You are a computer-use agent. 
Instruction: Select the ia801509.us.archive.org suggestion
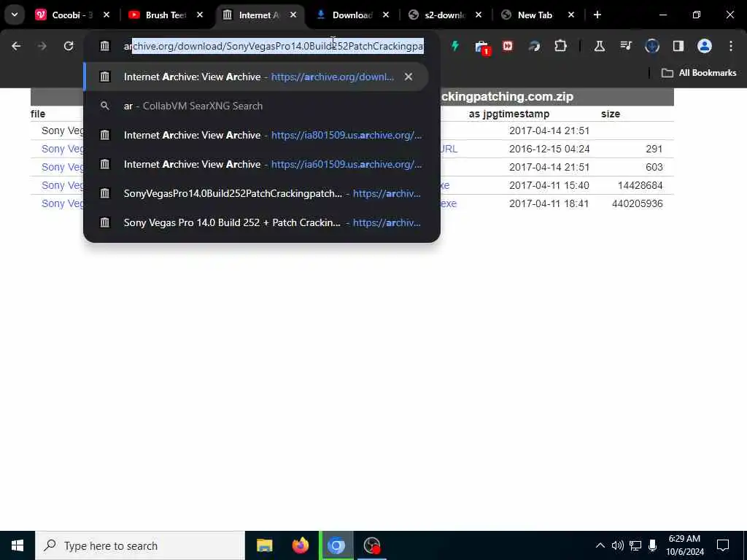pos(261,135)
